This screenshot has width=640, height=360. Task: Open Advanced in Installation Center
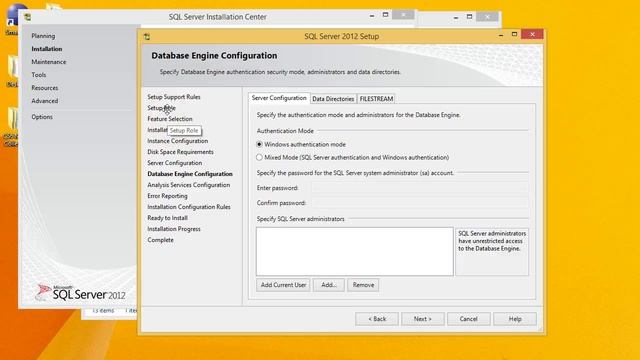pyautogui.click(x=44, y=101)
